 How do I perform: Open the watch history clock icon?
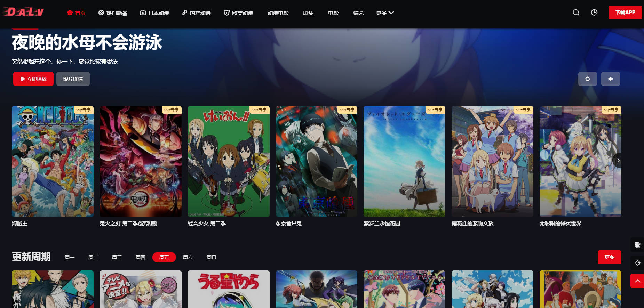point(594,13)
